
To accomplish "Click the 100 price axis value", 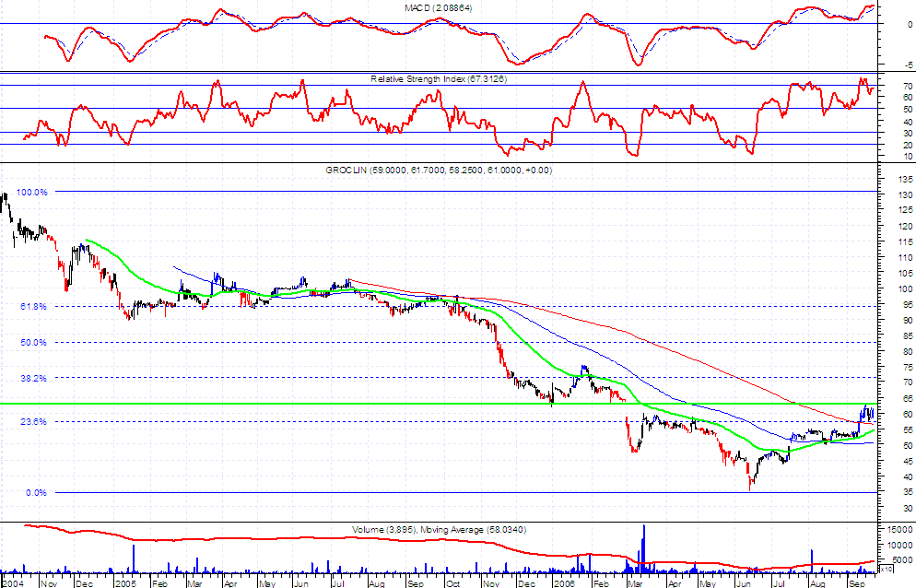I will click(x=907, y=288).
